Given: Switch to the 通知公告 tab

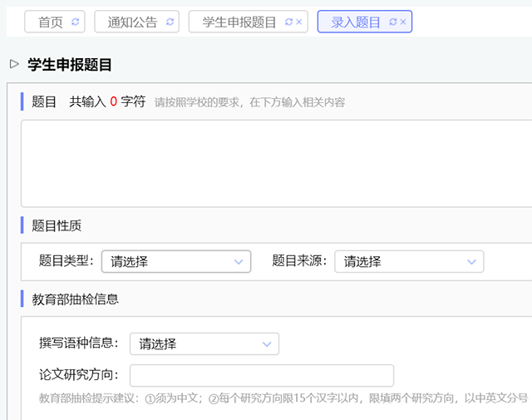Looking at the screenshot, I should pos(132,22).
